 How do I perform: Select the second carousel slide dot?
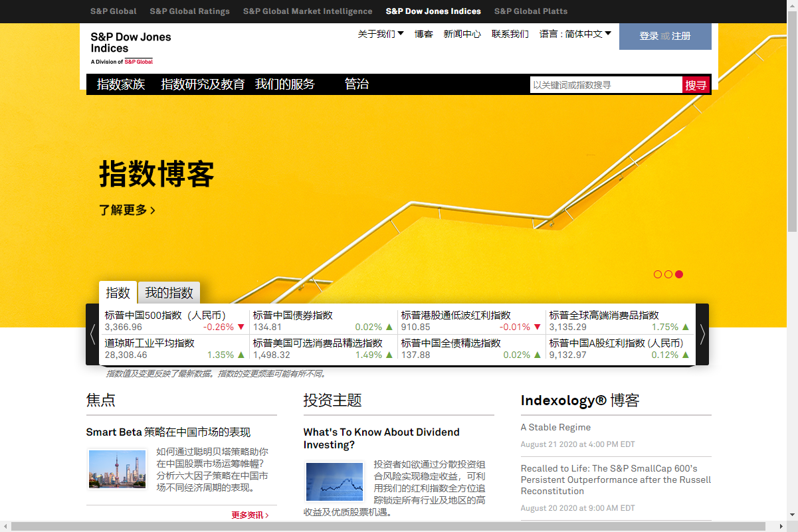pos(668,274)
